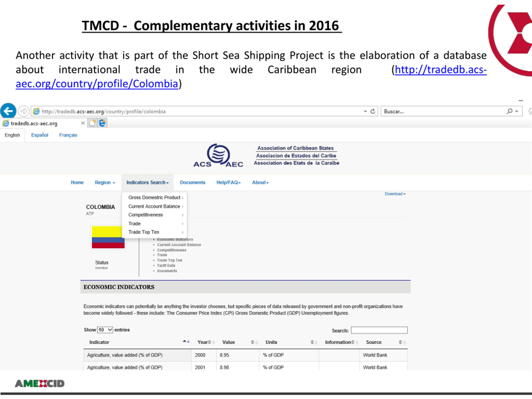
Task: Click the favicon in the address bar
Action: [36, 111]
